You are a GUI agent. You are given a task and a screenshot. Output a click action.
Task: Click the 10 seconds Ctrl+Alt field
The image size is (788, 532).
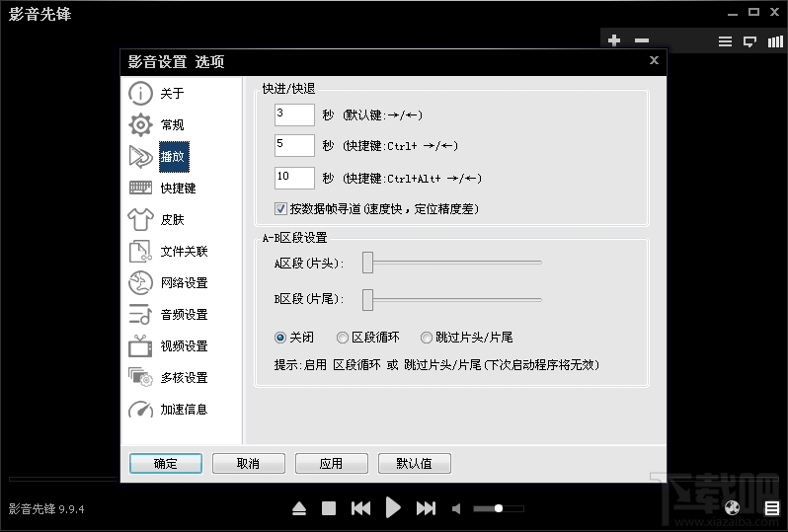tap(294, 178)
